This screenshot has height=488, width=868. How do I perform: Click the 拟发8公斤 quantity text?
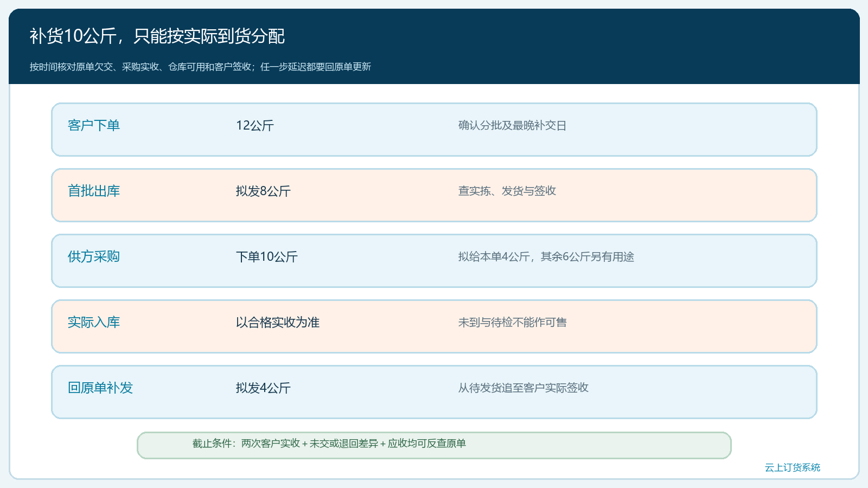(x=263, y=191)
